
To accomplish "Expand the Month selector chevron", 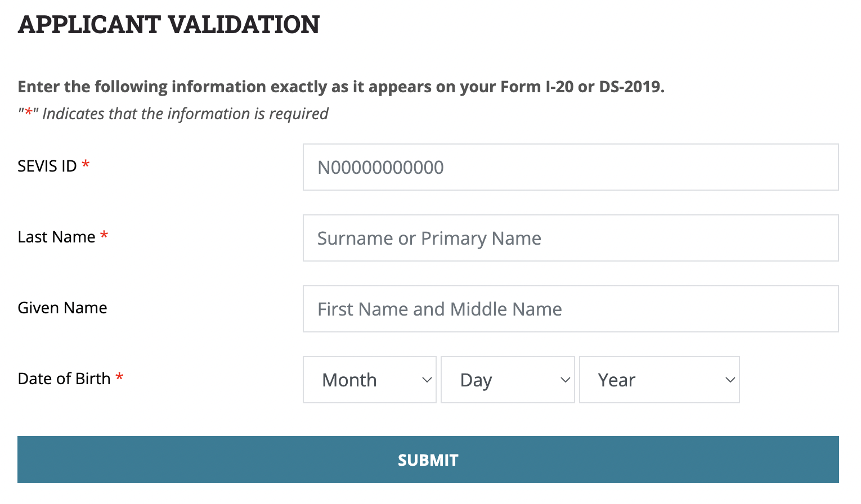I will coord(426,380).
